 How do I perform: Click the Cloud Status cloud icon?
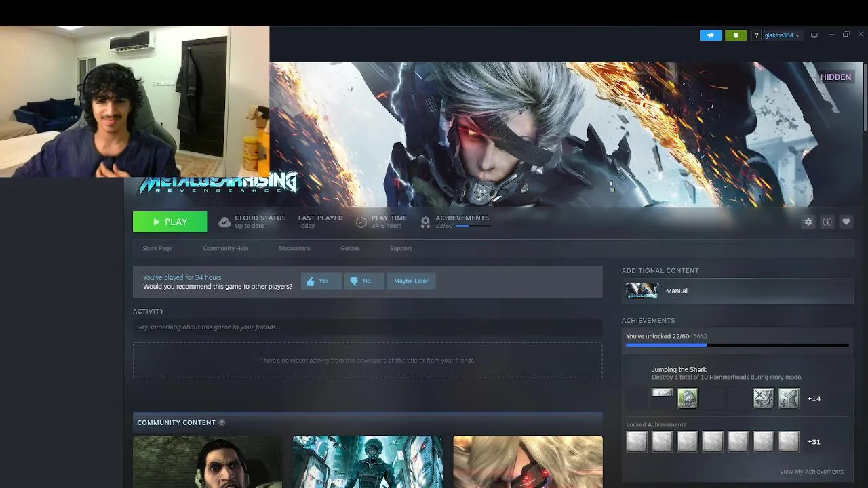[x=224, y=222]
